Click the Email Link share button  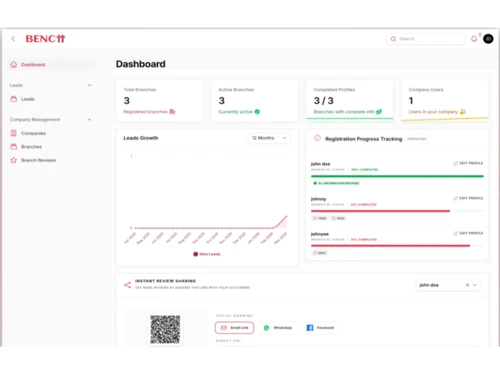pyautogui.click(x=234, y=328)
